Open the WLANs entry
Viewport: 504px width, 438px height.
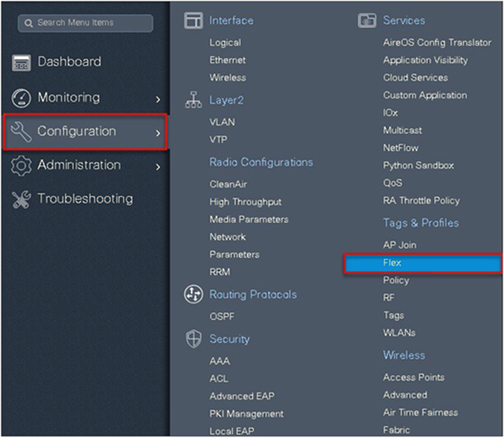point(399,333)
